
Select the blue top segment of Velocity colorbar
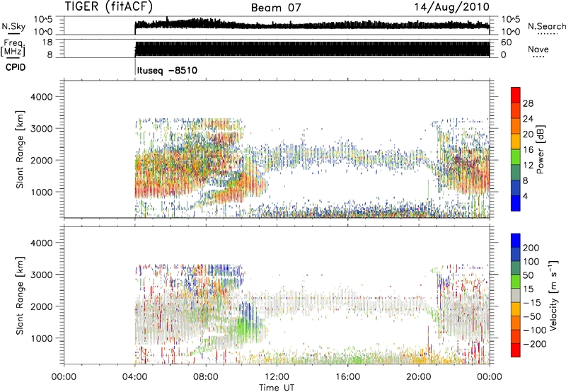pyautogui.click(x=516, y=241)
